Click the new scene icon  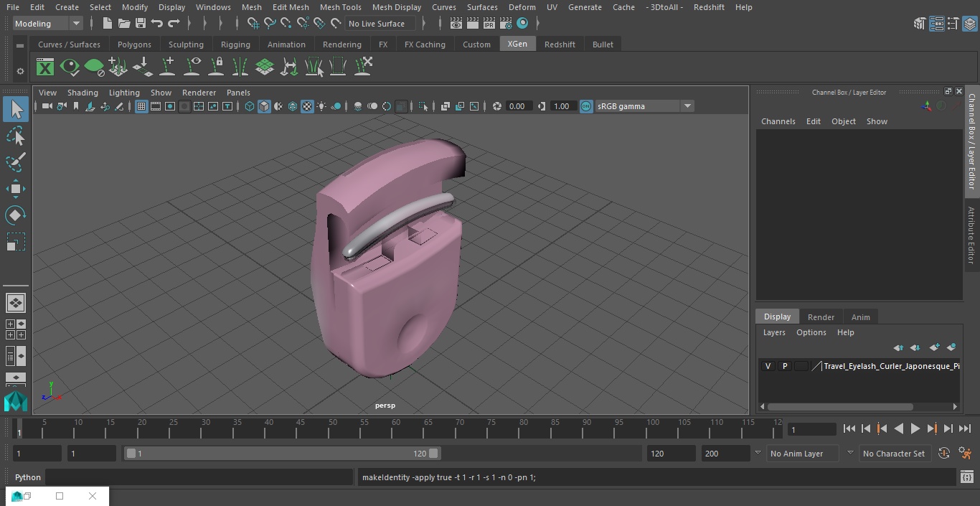pos(107,24)
